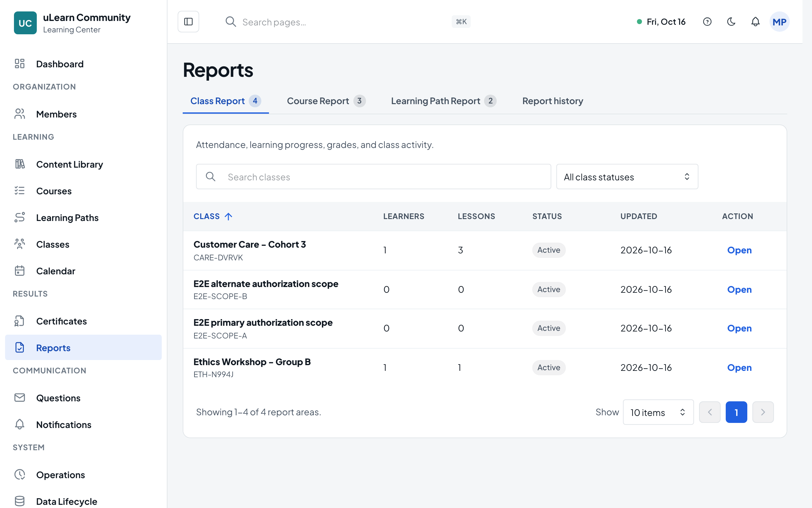Switch to Learning Path Report tab
812x508 pixels.
click(x=443, y=101)
